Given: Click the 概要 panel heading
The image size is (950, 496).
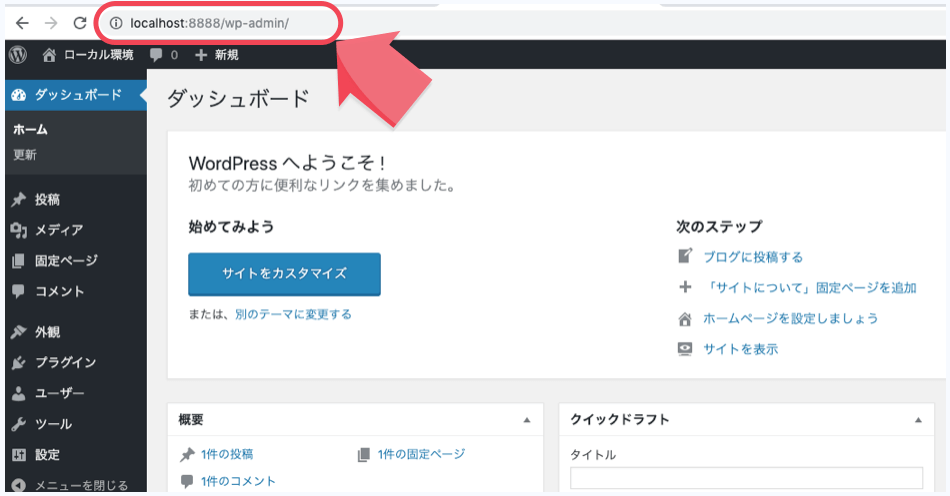Looking at the screenshot, I should click(191, 419).
